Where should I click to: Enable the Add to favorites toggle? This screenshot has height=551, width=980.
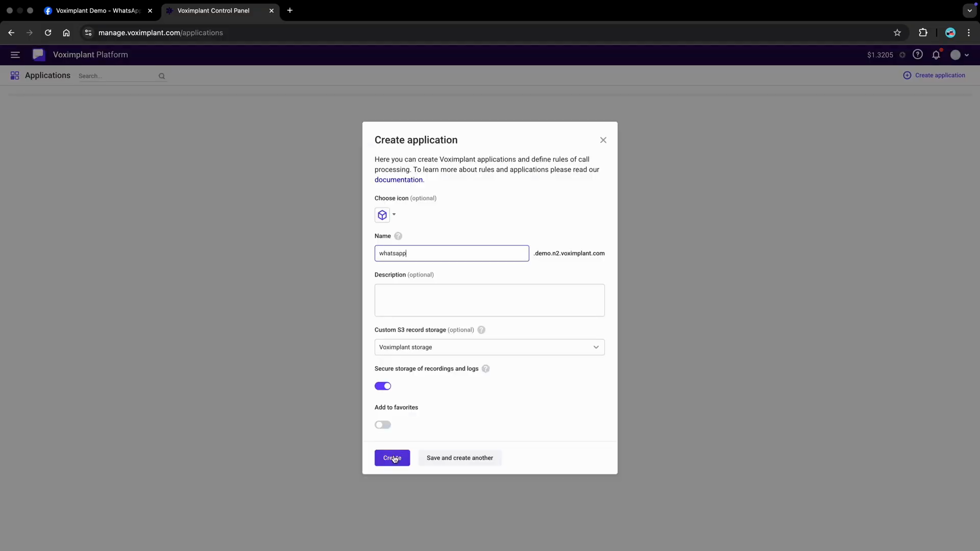pyautogui.click(x=383, y=425)
